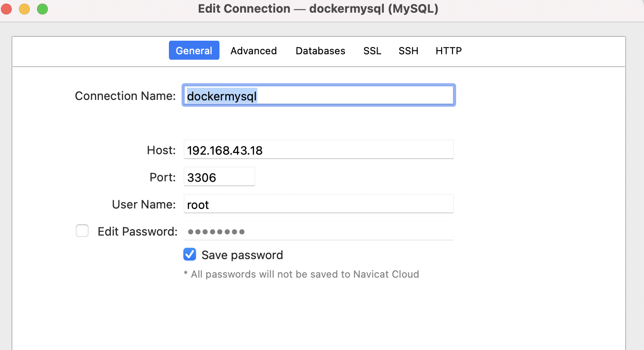644x350 pixels.
Task: Open the Advanced tab
Action: click(x=253, y=51)
